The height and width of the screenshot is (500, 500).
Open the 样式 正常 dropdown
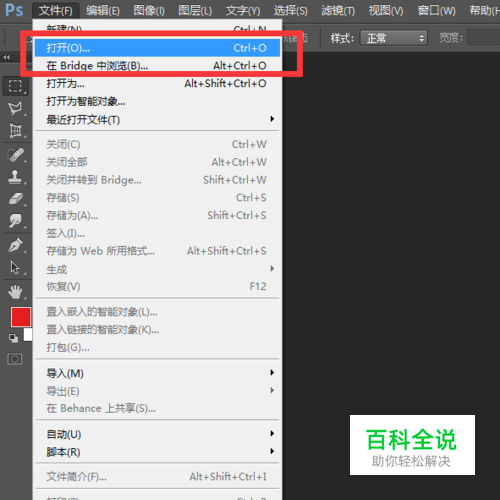(x=394, y=38)
